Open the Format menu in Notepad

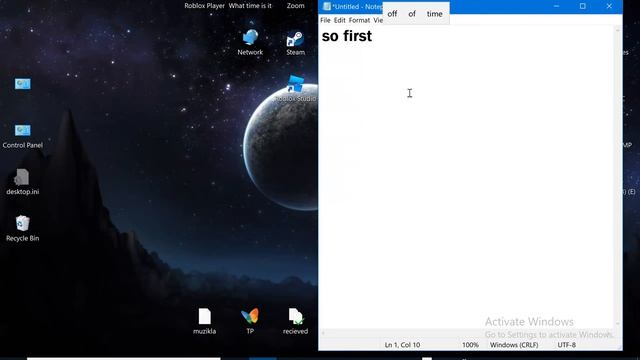(359, 20)
